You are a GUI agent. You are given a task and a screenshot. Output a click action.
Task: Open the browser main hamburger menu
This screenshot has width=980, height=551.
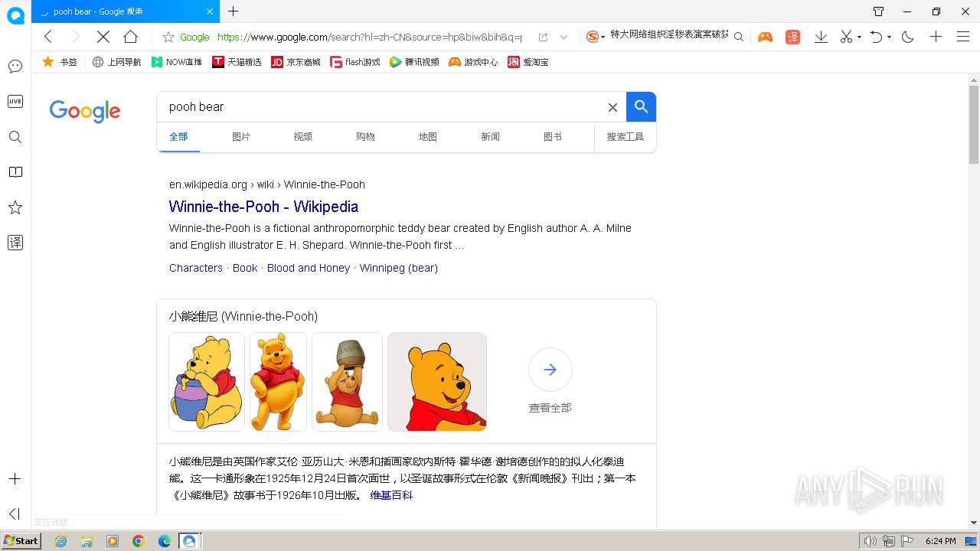pos(963,37)
